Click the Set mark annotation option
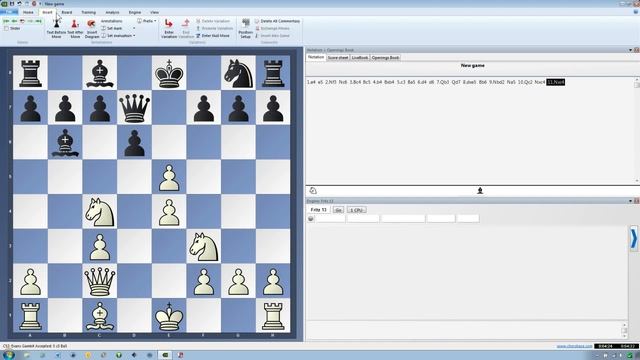This screenshot has width=640, height=360. click(x=112, y=28)
